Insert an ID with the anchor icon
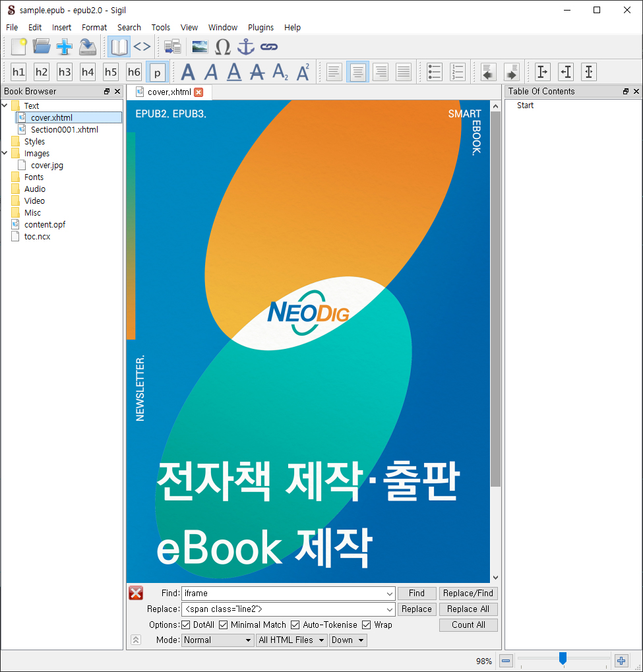643x672 pixels. [x=246, y=47]
